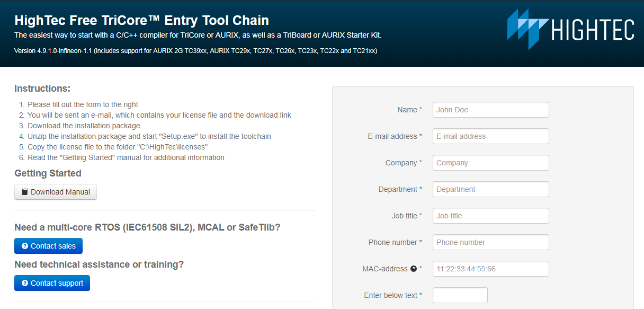
Task: Click the 'E-mail address *' form label
Action: click(395, 136)
